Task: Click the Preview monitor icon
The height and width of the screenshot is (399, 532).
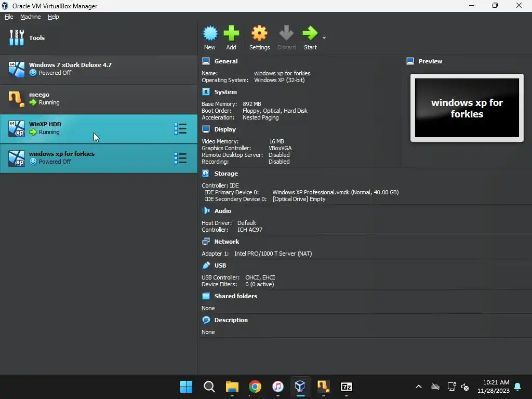Action: tap(410, 61)
